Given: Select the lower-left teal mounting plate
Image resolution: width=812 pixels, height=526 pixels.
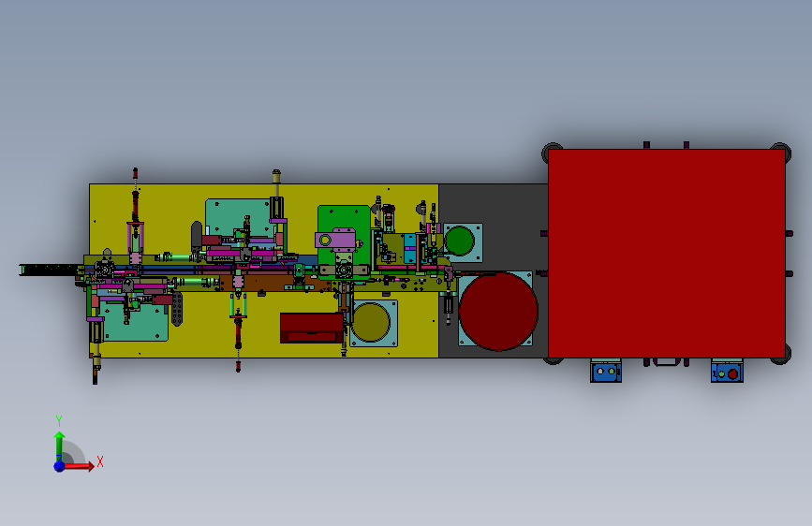Looking at the screenshot, I should pyautogui.click(x=138, y=322).
